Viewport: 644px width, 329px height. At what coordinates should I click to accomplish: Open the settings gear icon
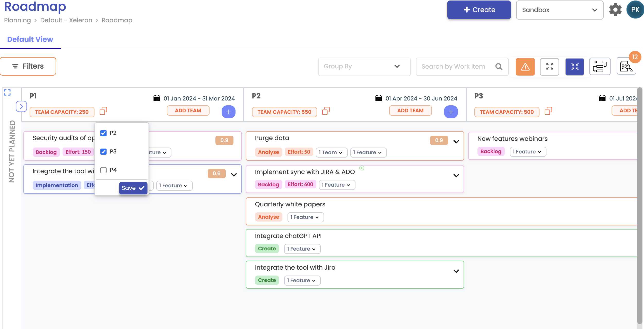point(615,10)
